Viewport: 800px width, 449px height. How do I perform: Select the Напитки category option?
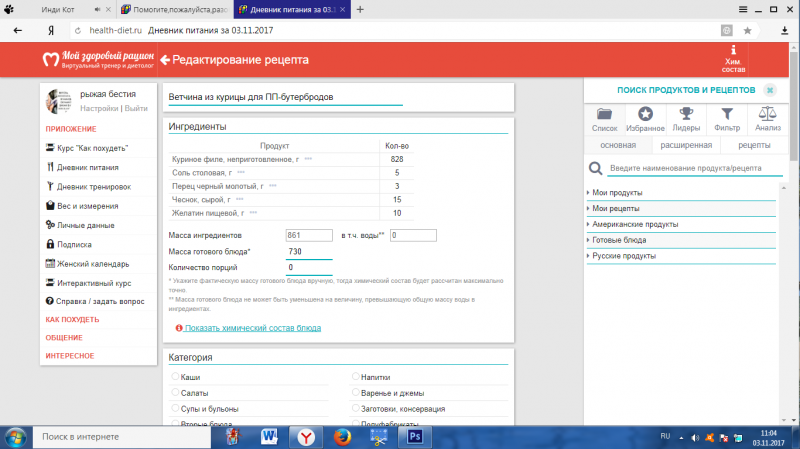pyautogui.click(x=356, y=377)
